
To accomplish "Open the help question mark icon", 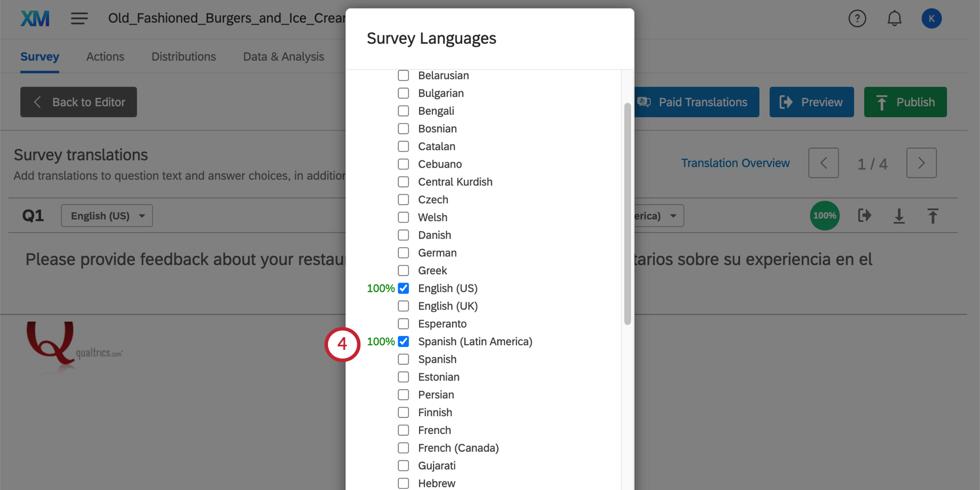I will click(857, 18).
